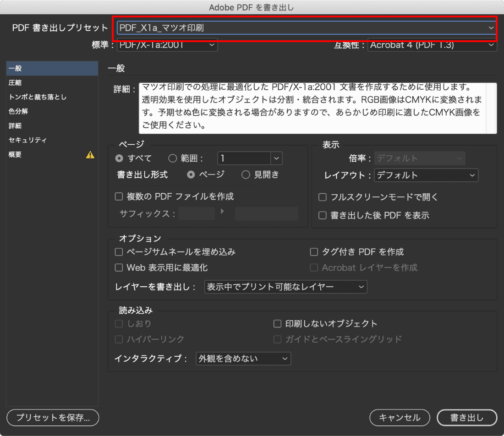Open the レイヤーを書き出し dropdown
Screen dimensions: 504x436
286,287
